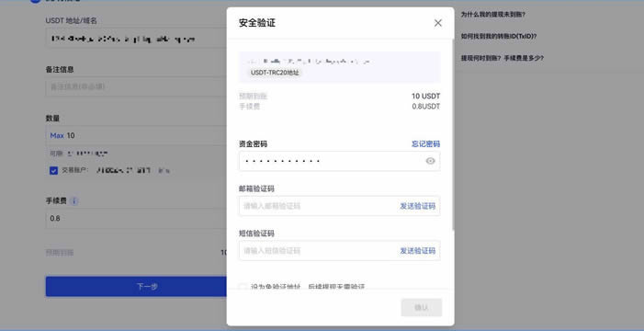Select Max in the 数量 field
This screenshot has width=644, height=331.
[57, 136]
